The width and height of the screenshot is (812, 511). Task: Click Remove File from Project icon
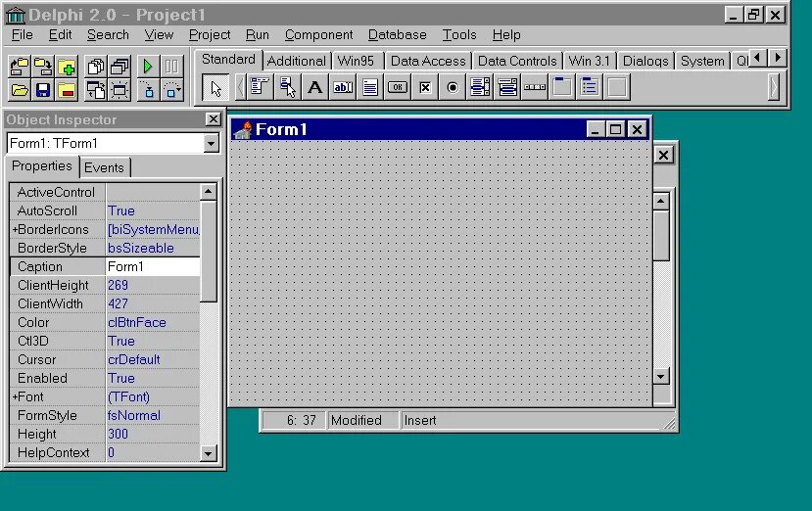67,90
